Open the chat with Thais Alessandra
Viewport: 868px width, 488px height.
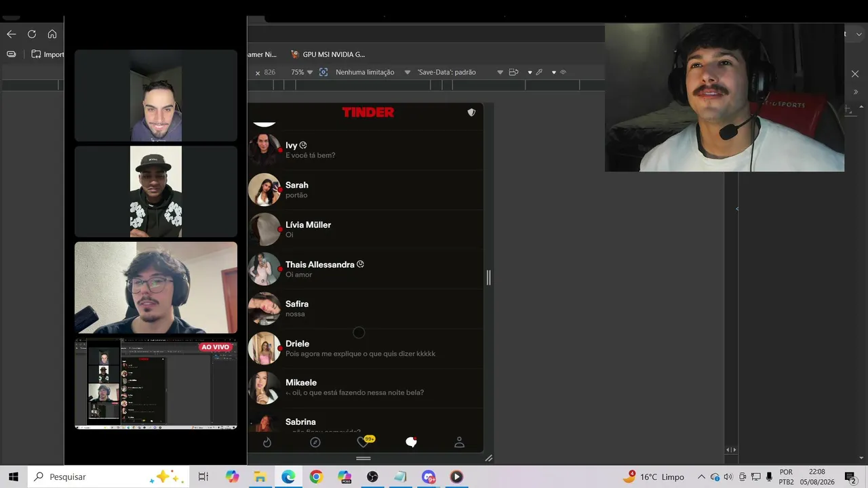click(366, 269)
